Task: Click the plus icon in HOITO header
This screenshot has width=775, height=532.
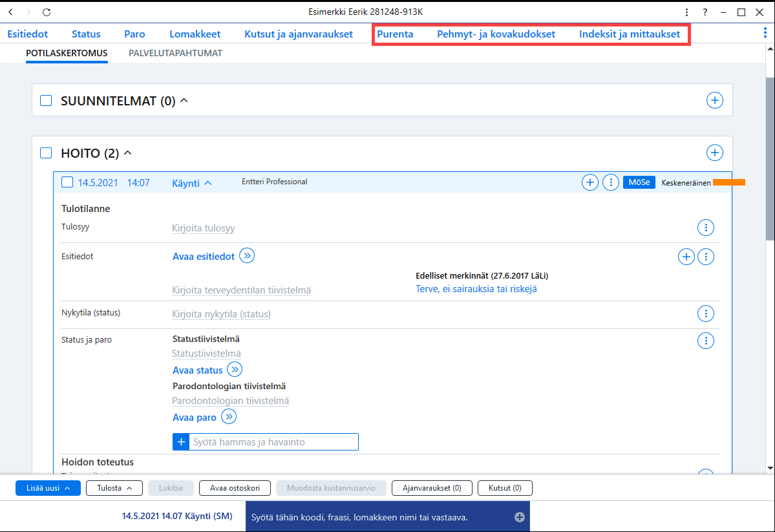Action: pyautogui.click(x=714, y=153)
